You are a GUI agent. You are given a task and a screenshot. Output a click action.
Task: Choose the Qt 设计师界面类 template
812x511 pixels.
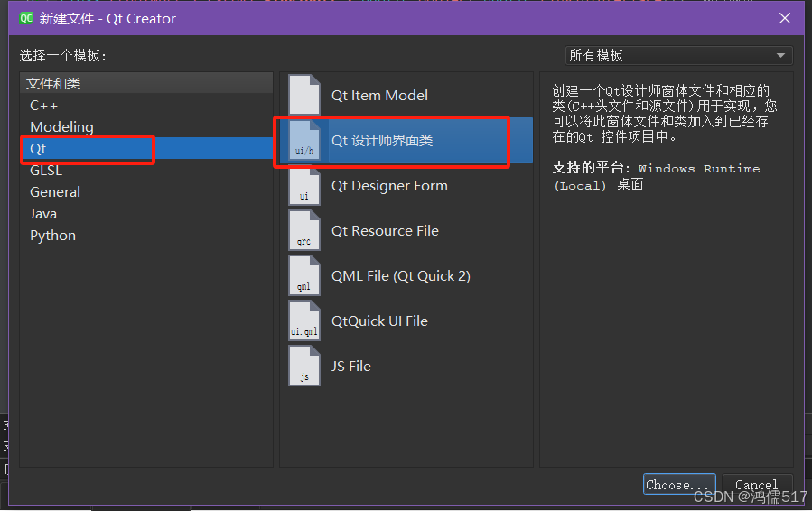point(406,140)
